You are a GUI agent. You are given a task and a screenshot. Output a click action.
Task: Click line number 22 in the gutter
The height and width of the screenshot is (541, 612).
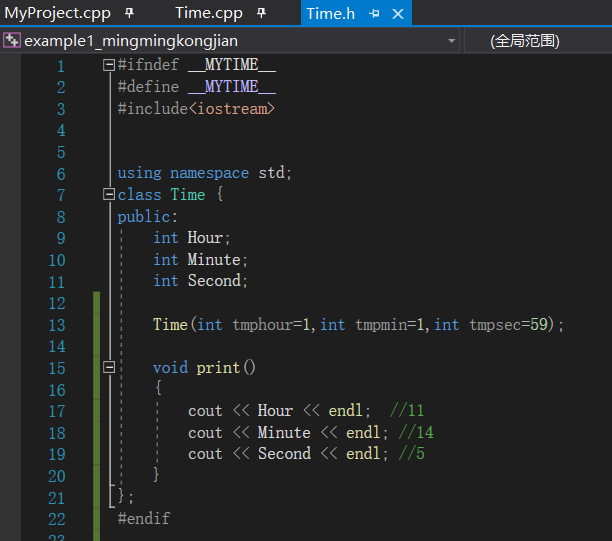click(57, 519)
